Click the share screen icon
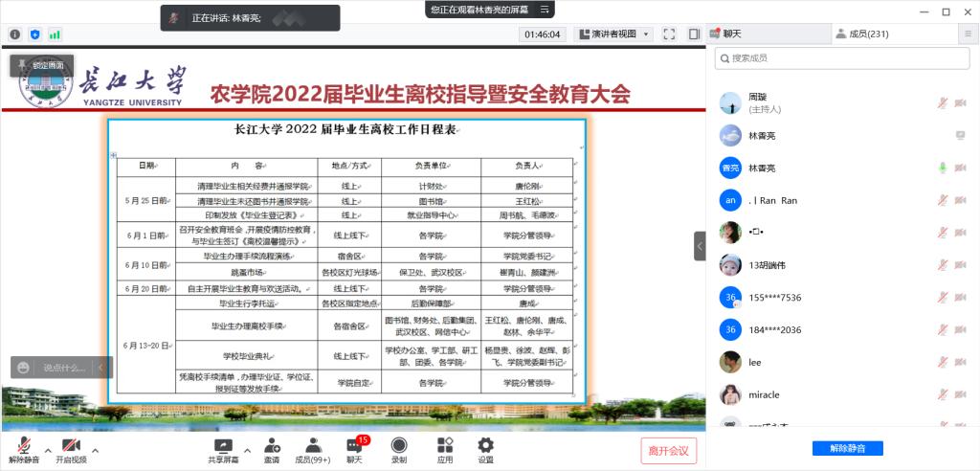Screen dimensions: 980x471 tap(223, 445)
